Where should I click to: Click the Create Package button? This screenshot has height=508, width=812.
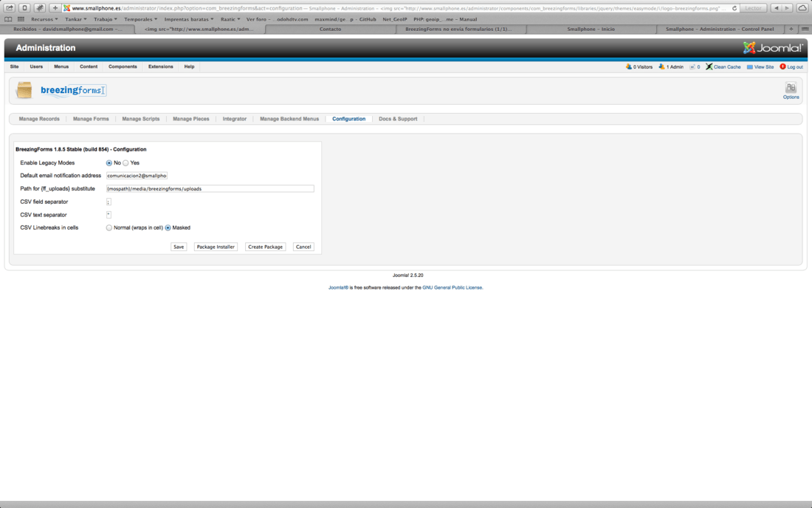[x=265, y=247]
